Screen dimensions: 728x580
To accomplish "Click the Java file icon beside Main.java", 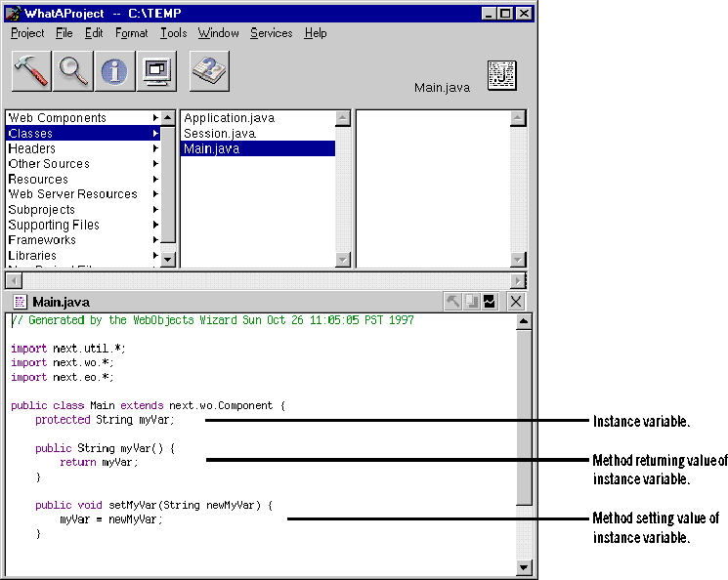I will coord(502,75).
